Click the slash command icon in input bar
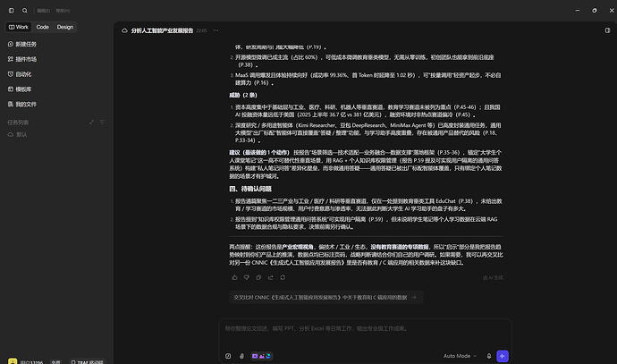Screen dimensions: 617x364 click(228, 356)
